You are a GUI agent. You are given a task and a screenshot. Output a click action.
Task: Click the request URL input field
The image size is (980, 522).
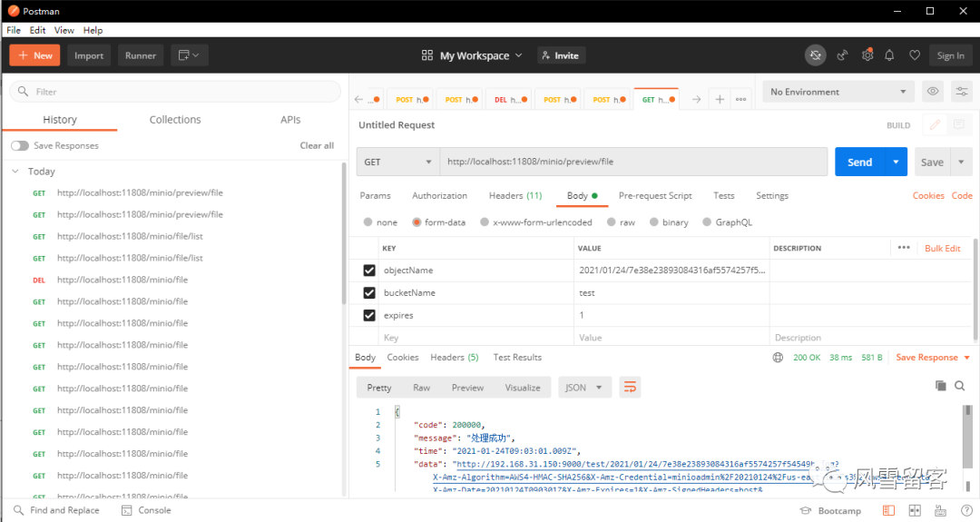(633, 162)
